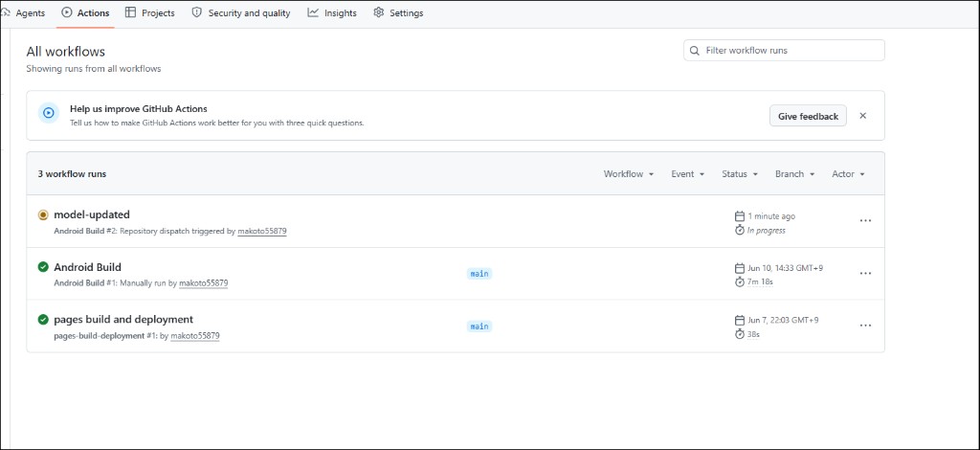This screenshot has height=450, width=980.
Task: Click the 3 workflow runs count text
Action: (72, 173)
